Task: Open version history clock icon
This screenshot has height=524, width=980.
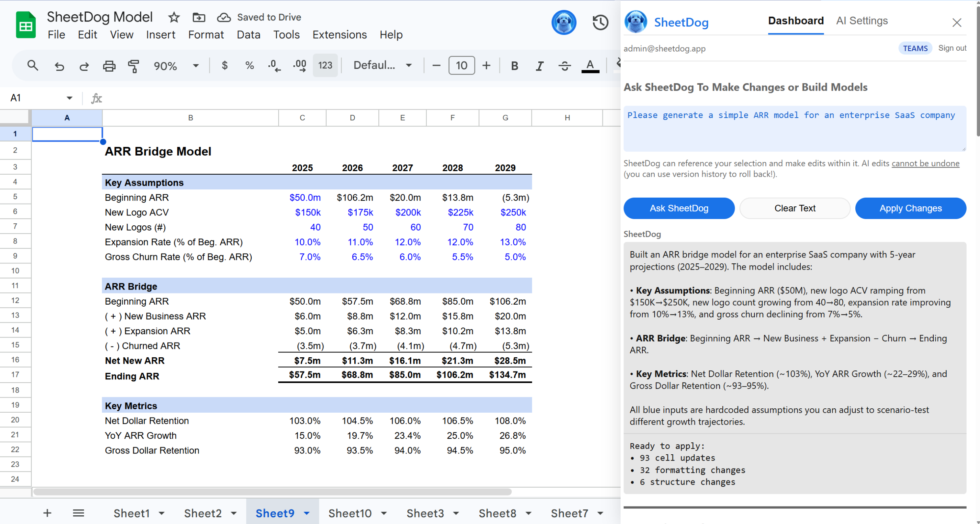Action: coord(600,22)
